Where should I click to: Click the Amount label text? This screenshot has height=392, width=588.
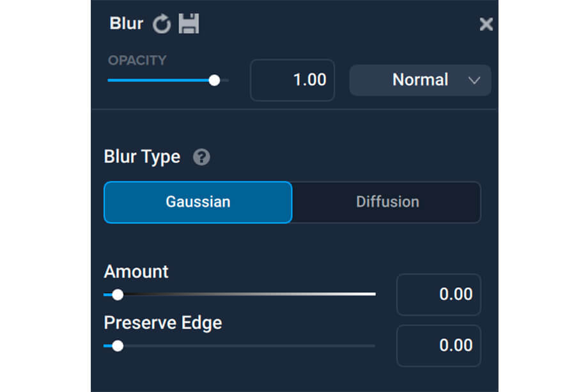coord(136,272)
